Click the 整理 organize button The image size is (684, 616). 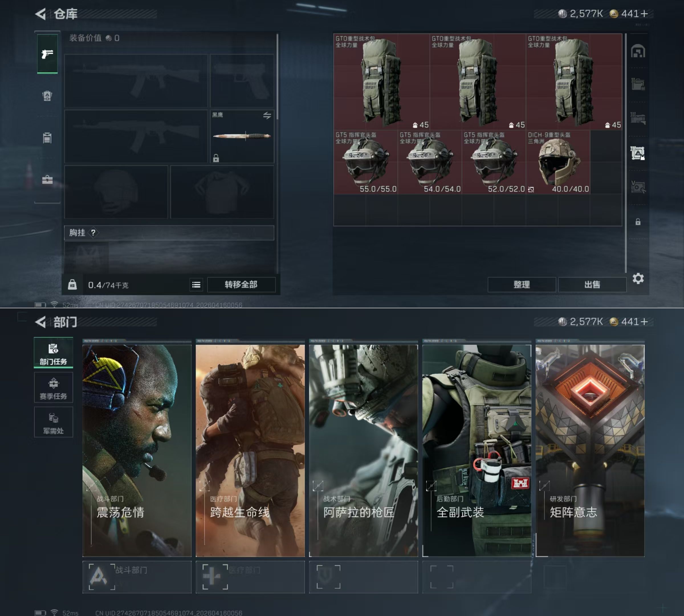click(x=521, y=285)
